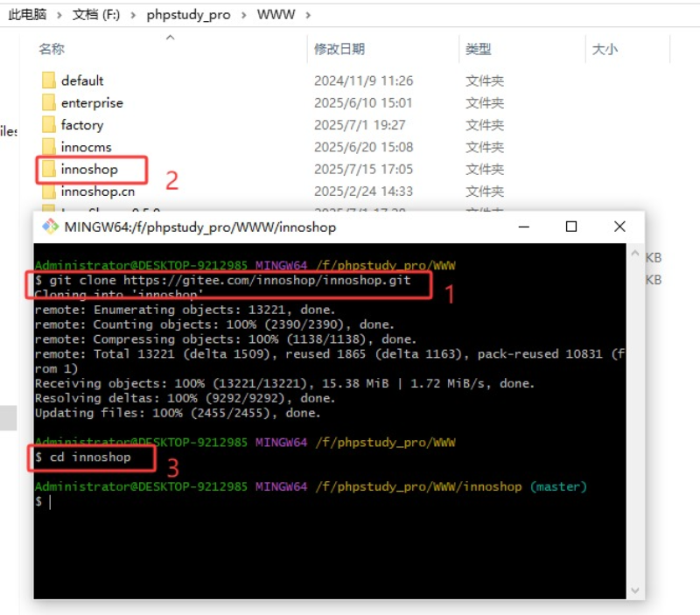Click the date 2025/7/15 17:05
The height and width of the screenshot is (615, 700).
pyautogui.click(x=363, y=170)
